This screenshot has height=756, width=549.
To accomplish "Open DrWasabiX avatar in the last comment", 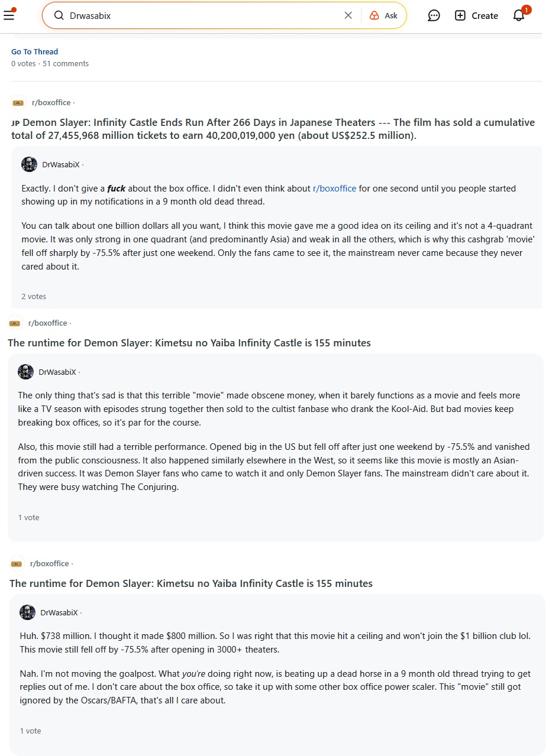I will (x=27, y=612).
